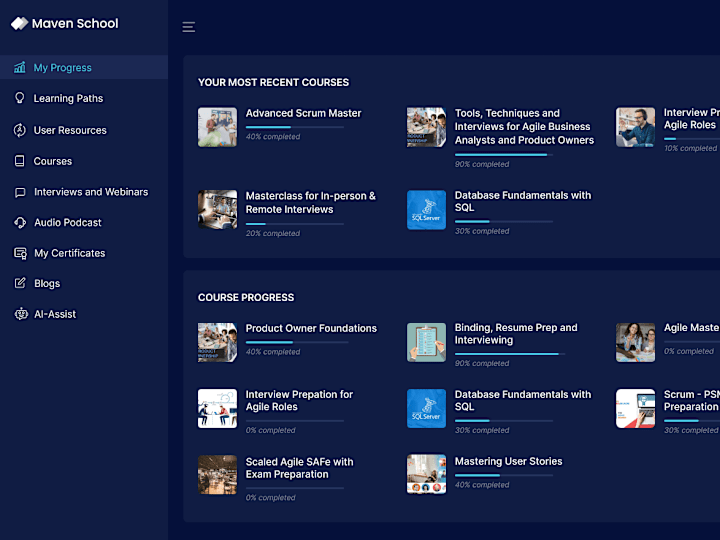This screenshot has height=540, width=720.
Task: Click the recent Database Fundamentals SQL thumbnail
Action: click(x=427, y=210)
